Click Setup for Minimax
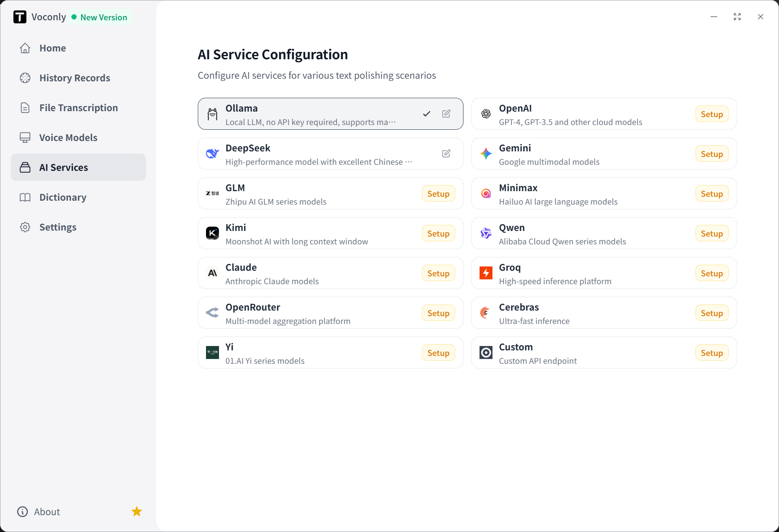The height and width of the screenshot is (532, 779). pyautogui.click(x=712, y=194)
